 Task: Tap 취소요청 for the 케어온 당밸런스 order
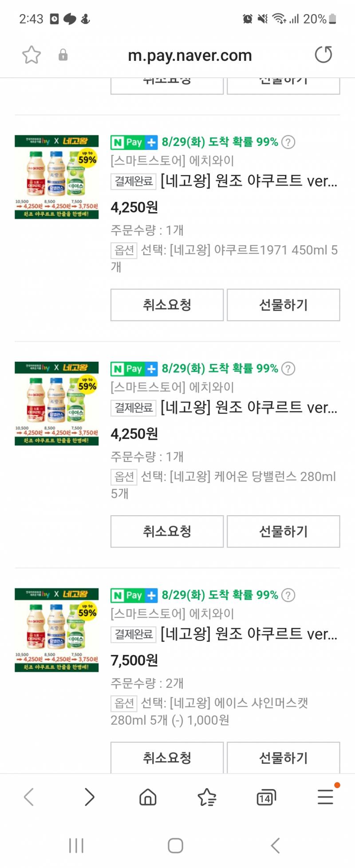(x=167, y=531)
